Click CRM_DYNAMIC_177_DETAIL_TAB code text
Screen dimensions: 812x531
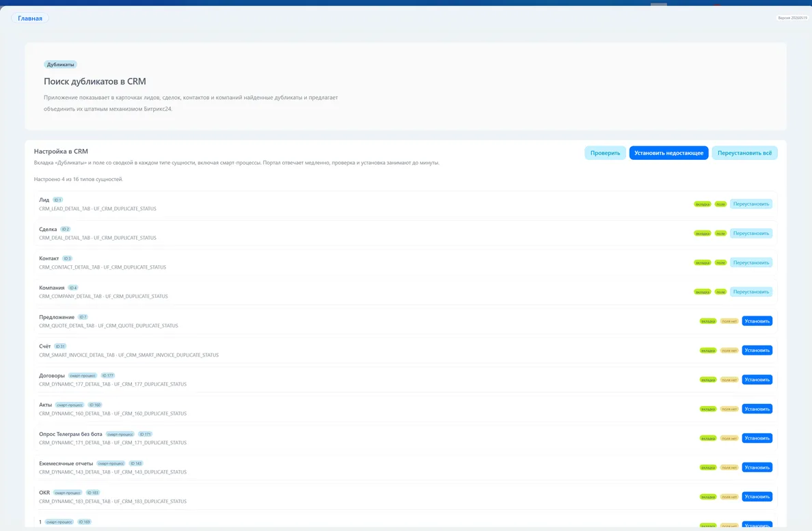(75, 384)
